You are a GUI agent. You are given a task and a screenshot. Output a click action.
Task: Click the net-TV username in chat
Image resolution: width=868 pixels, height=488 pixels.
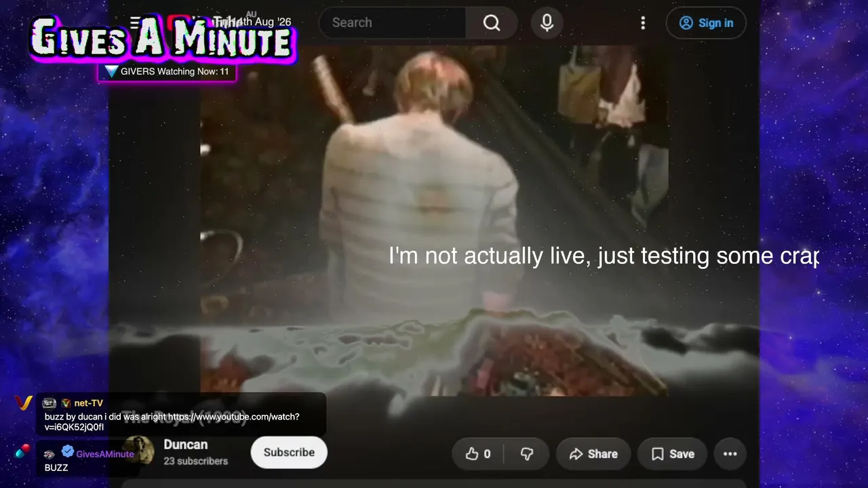[x=89, y=403]
